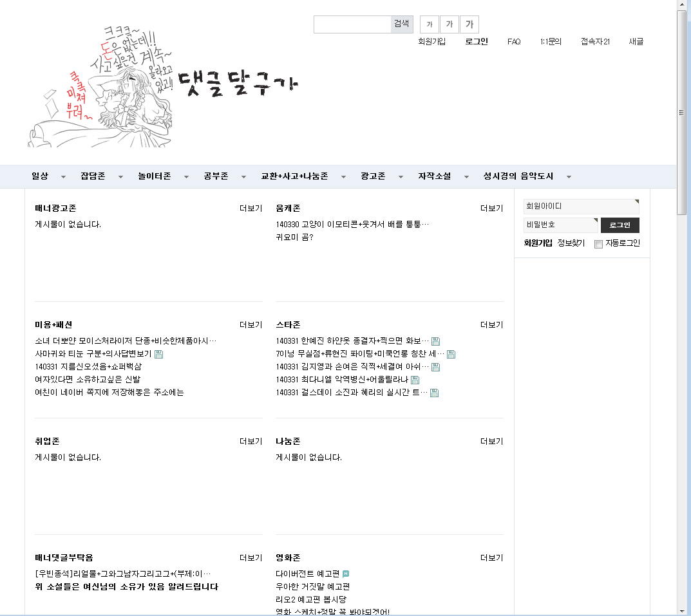691x616 pixels.
Task: Click the largest 가 font size button
Action: tap(469, 24)
